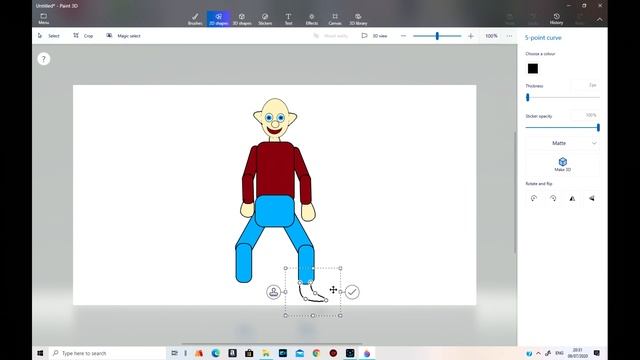Open the Menu folder icon
The height and width of the screenshot is (360, 640).
click(x=44, y=18)
